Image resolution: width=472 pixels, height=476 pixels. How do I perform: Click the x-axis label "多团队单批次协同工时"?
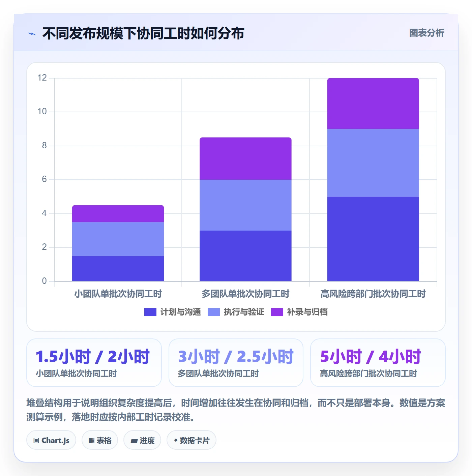point(245,294)
